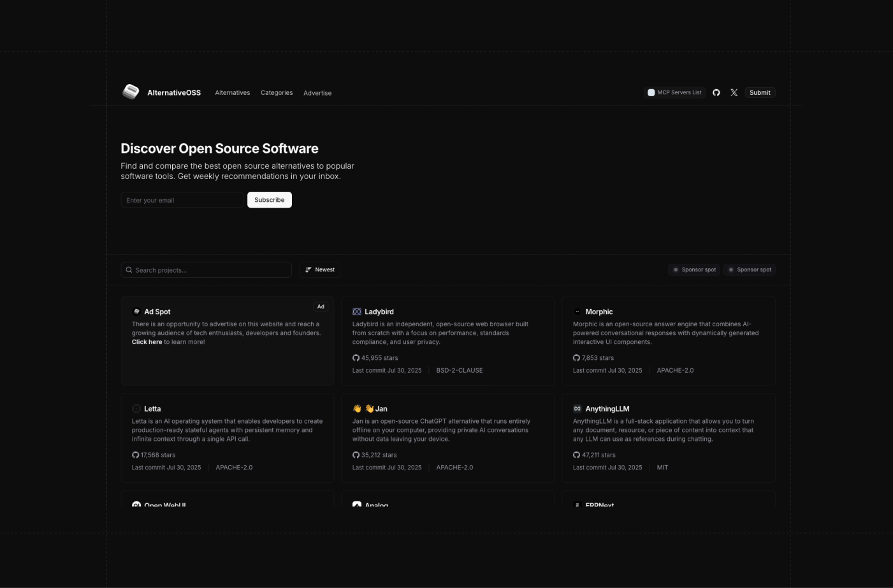Click the AlternativeOSS brand name
This screenshot has height=588, width=893.
click(x=174, y=92)
